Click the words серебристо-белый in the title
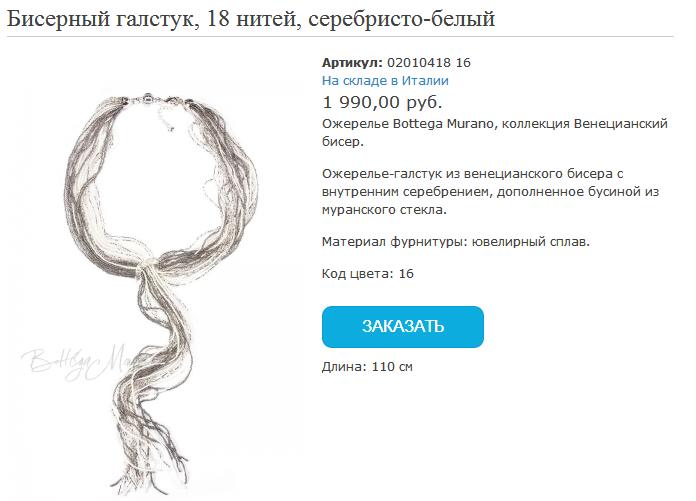 click(x=401, y=19)
